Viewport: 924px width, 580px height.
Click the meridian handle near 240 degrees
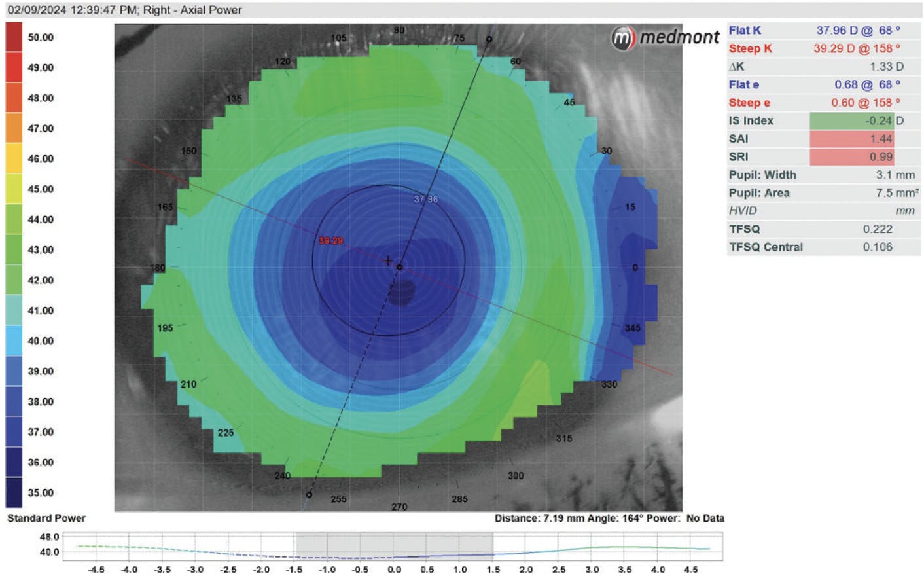[x=310, y=494]
